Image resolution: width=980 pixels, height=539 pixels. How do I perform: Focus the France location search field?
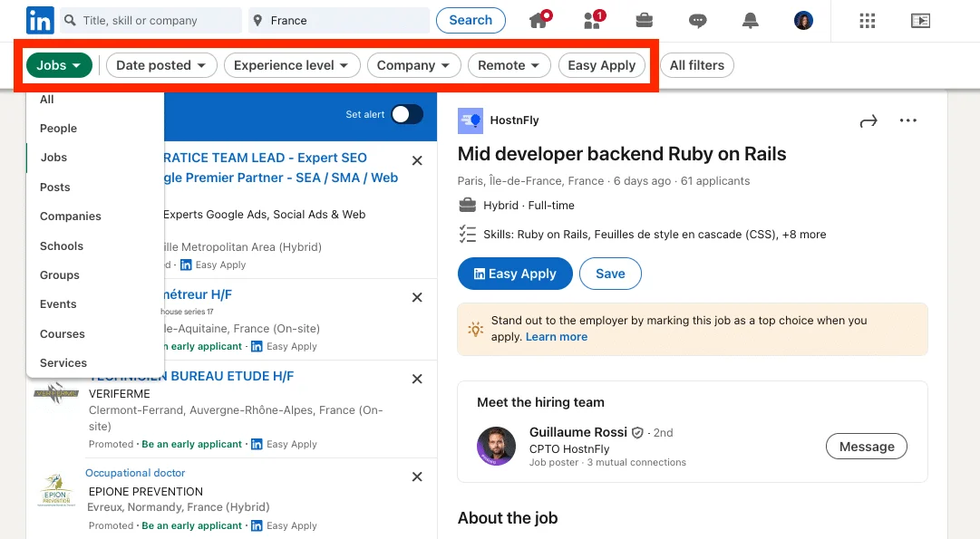point(339,21)
